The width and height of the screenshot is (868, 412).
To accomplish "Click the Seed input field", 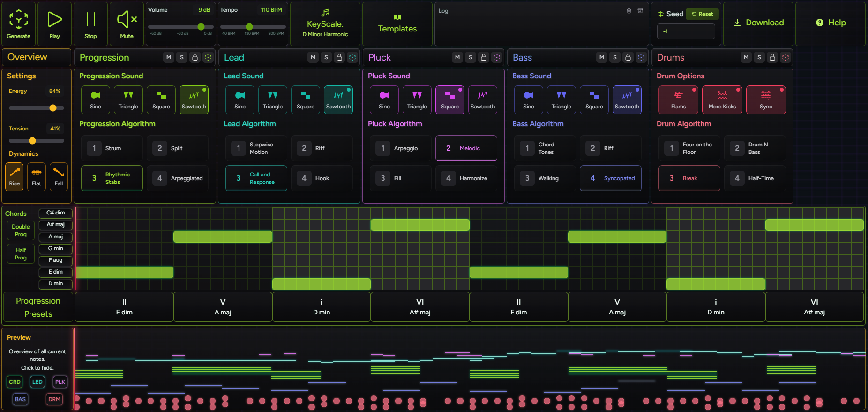I will 686,31.
